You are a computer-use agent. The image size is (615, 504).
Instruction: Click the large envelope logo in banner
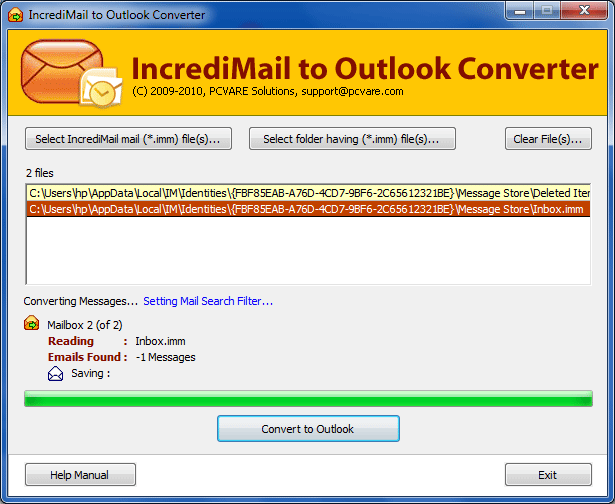click(x=62, y=71)
